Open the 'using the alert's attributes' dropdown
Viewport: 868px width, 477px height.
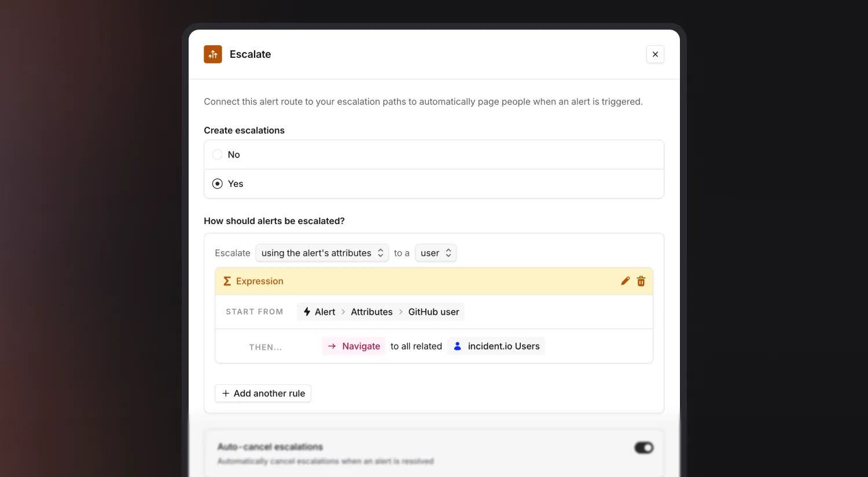point(322,253)
